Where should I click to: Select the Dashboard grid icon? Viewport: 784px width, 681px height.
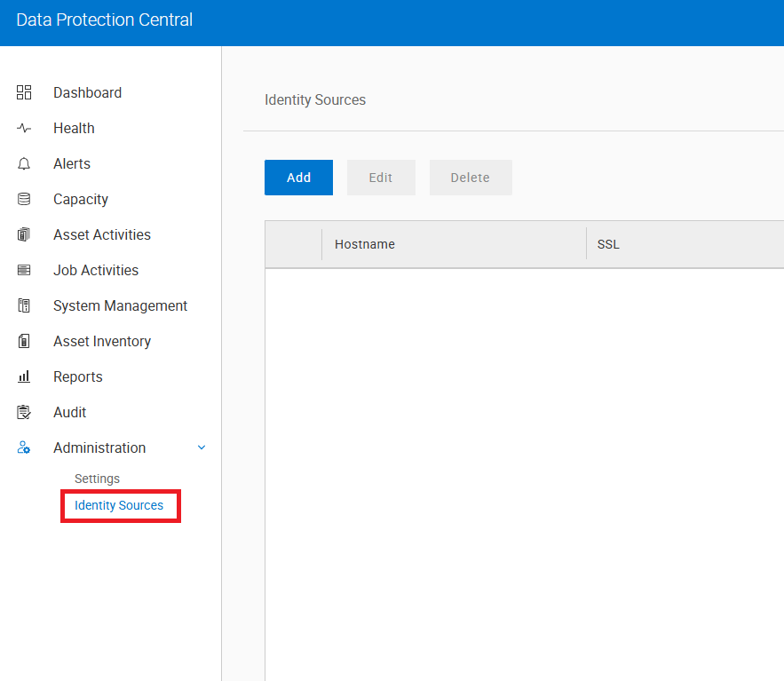point(24,91)
